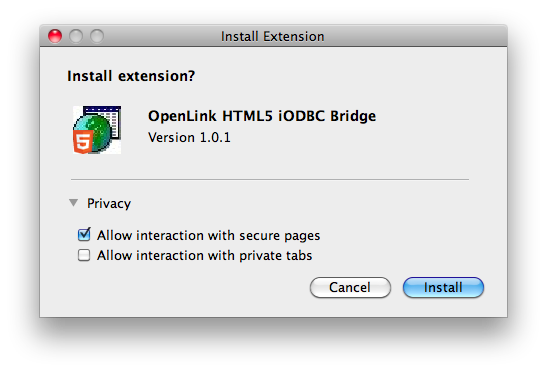Click the gray zoom button in title bar
Screen dimensions: 547x372
pos(97,36)
